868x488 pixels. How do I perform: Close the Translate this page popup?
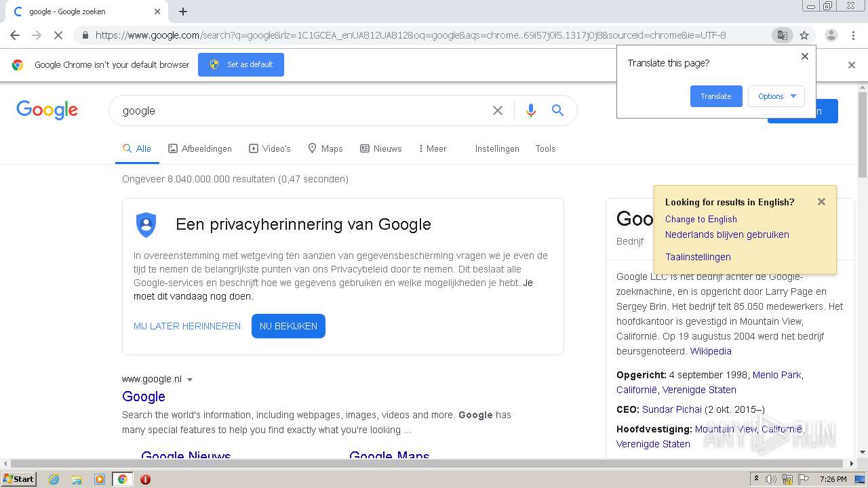805,56
